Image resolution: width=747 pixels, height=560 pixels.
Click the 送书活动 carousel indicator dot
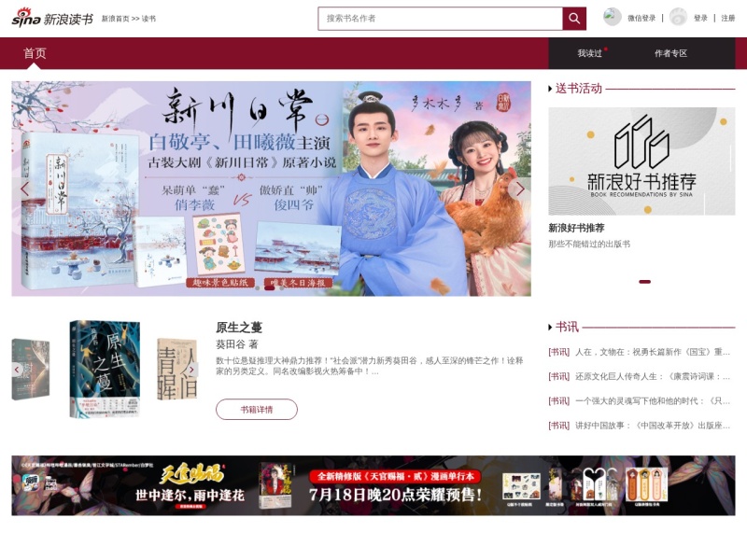(644, 282)
